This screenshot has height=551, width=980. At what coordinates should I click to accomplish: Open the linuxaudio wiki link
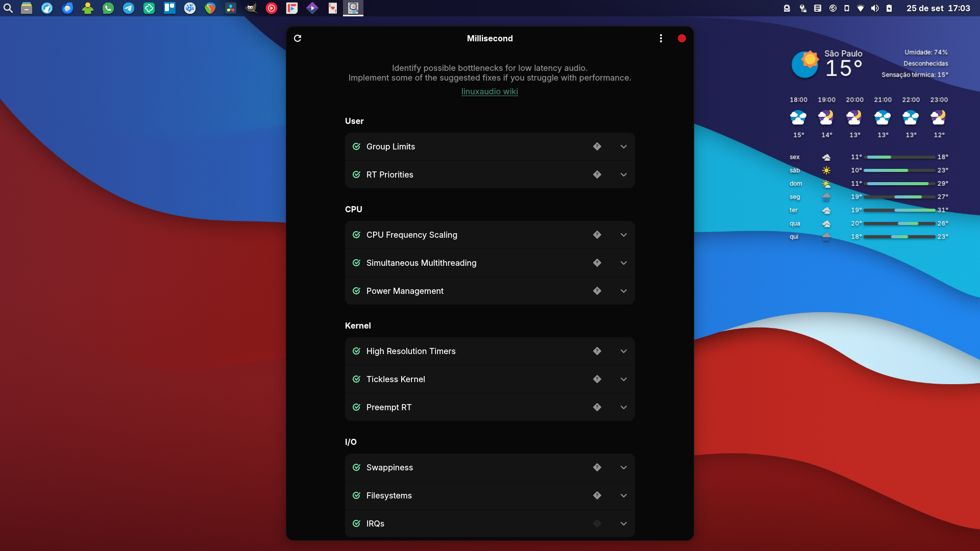489,91
